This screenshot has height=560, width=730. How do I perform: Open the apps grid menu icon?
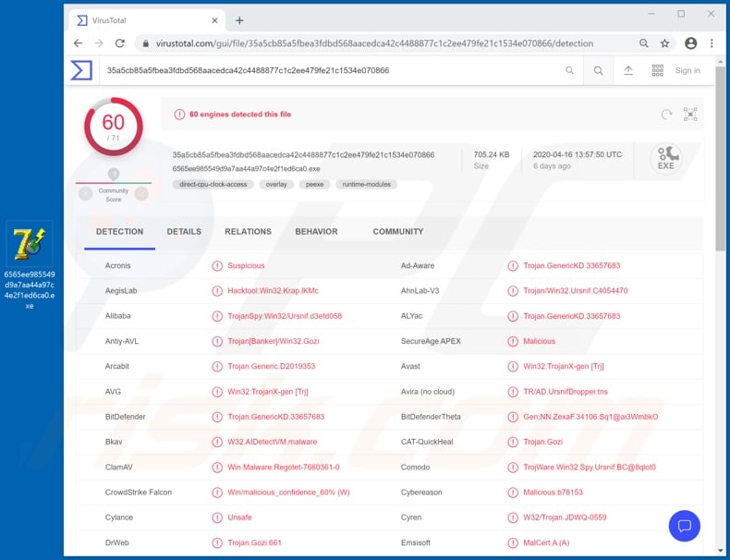(657, 70)
